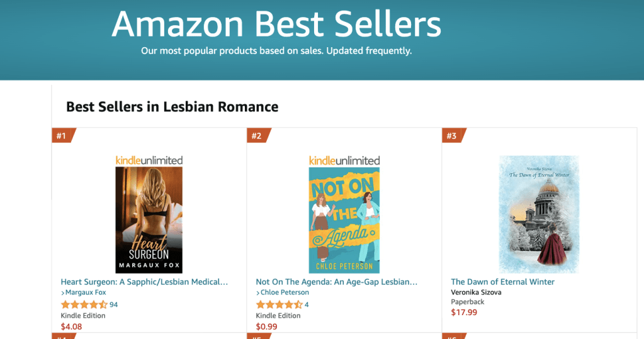Screen dimensions: 644x339
Task: Click the #3 rank badge
Action: click(x=453, y=136)
